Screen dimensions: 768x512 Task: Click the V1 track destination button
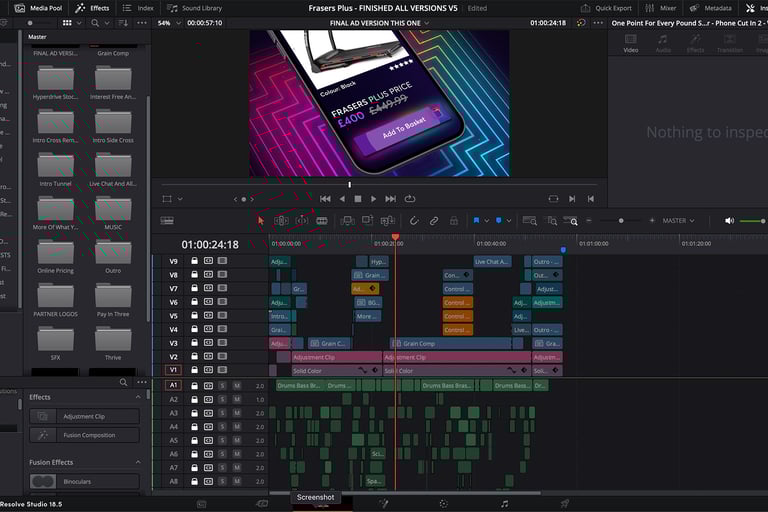[173, 370]
